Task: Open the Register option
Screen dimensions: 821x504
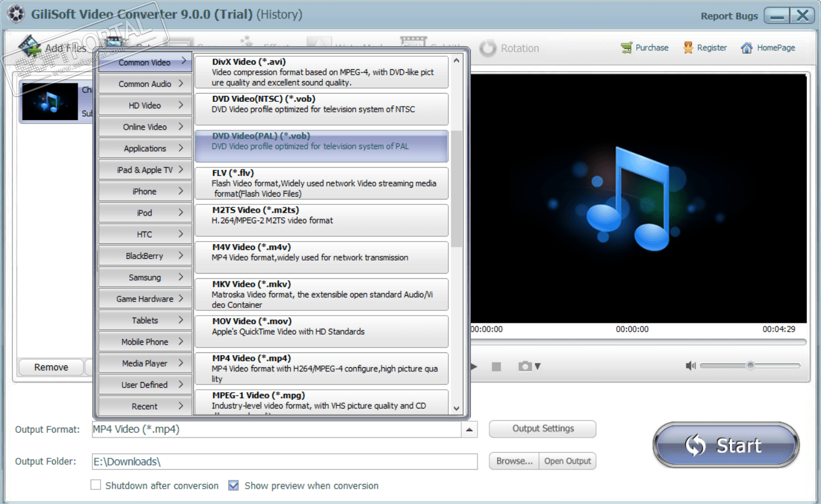Action: pos(705,48)
